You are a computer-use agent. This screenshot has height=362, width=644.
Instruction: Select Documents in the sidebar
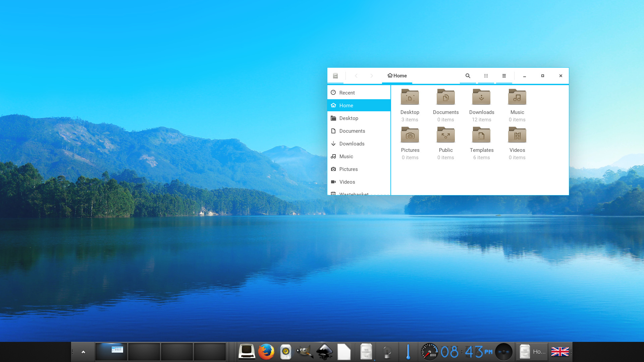coord(352,131)
